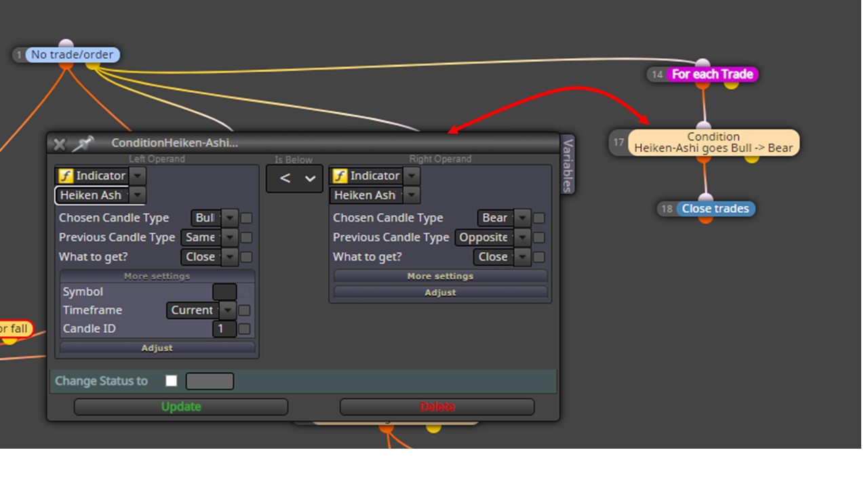This screenshot has height=488, width=868.
Task: Select the For each Trade block
Action: click(x=712, y=75)
